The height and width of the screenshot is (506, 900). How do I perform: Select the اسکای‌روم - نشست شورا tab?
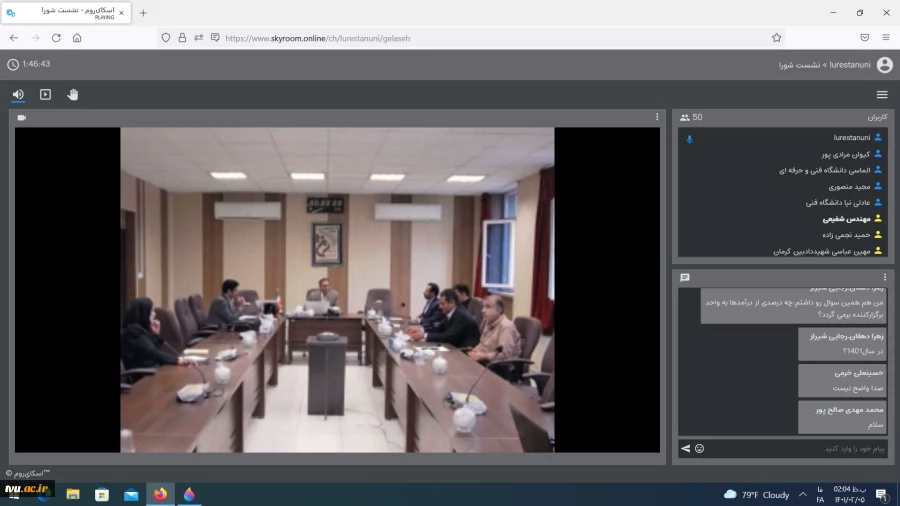66,13
